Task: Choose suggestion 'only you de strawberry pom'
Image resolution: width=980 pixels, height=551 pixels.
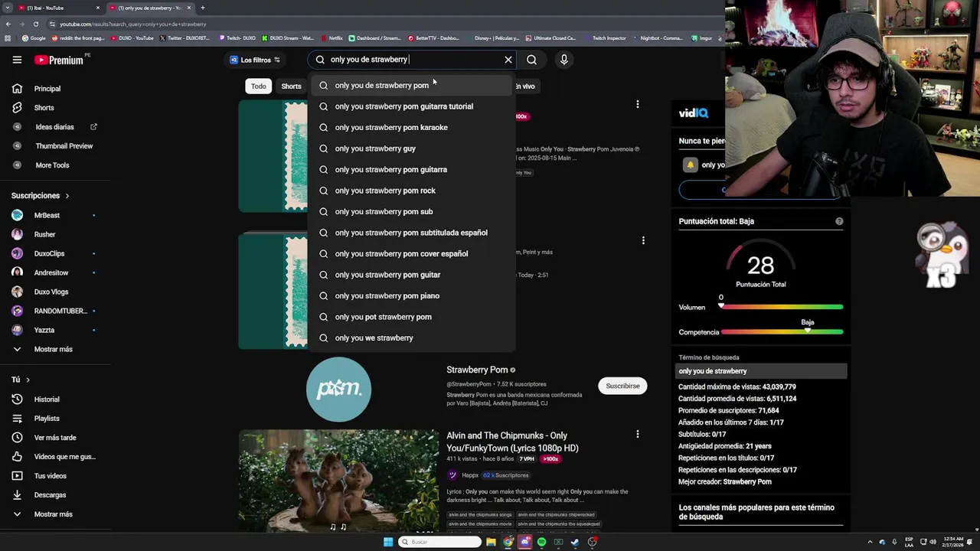Action: click(x=410, y=86)
